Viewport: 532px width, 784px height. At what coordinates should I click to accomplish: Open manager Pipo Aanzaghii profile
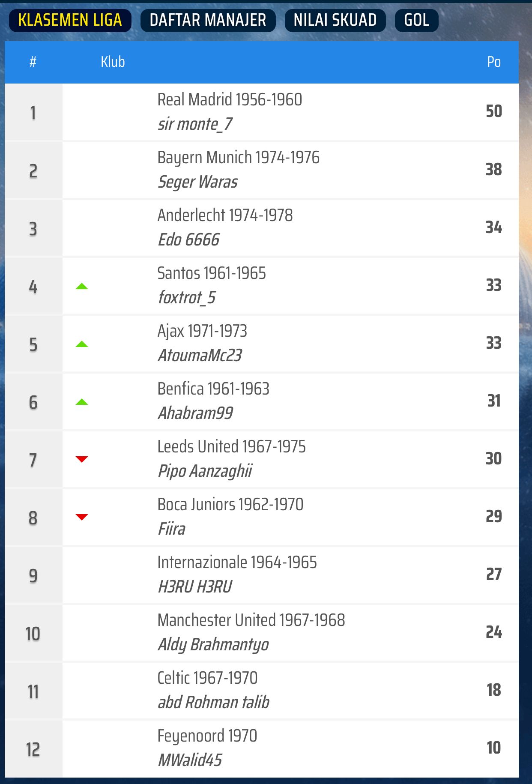click(205, 471)
